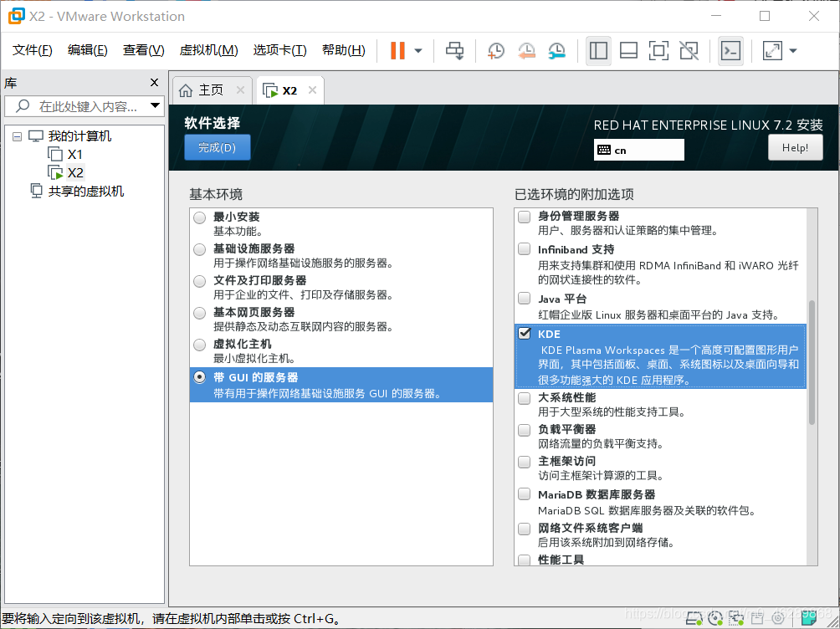Click the 完成(D) button
This screenshot has width=840, height=629.
pos(217,147)
